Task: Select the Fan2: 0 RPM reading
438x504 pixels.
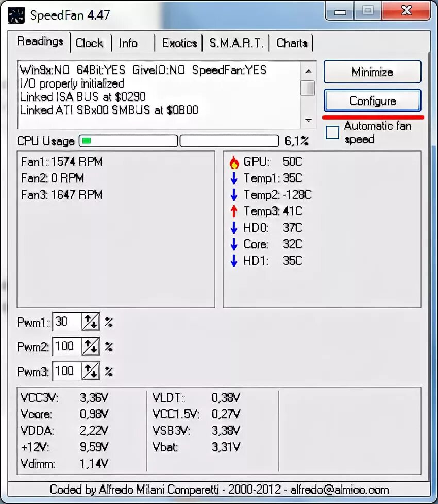Action: pyautogui.click(x=53, y=178)
